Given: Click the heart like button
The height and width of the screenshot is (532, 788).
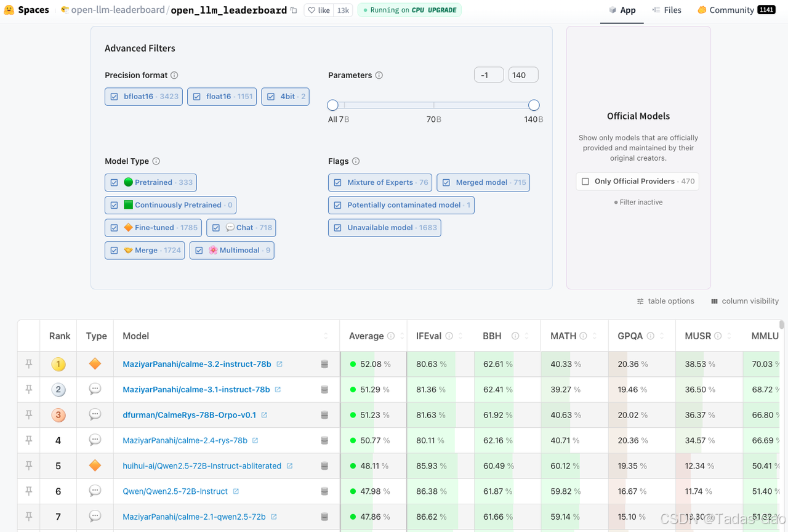Looking at the screenshot, I should click(319, 10).
